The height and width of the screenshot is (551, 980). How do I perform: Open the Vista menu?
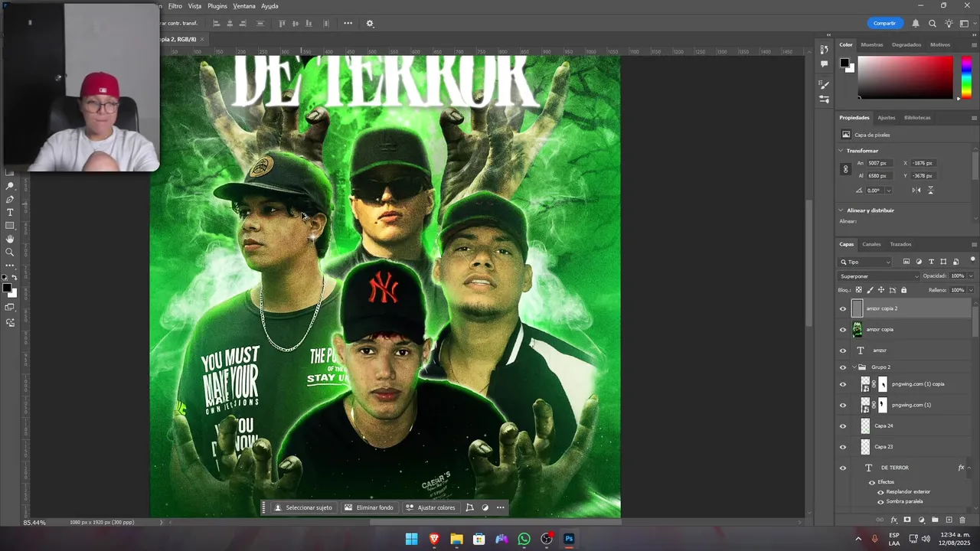[x=194, y=6]
